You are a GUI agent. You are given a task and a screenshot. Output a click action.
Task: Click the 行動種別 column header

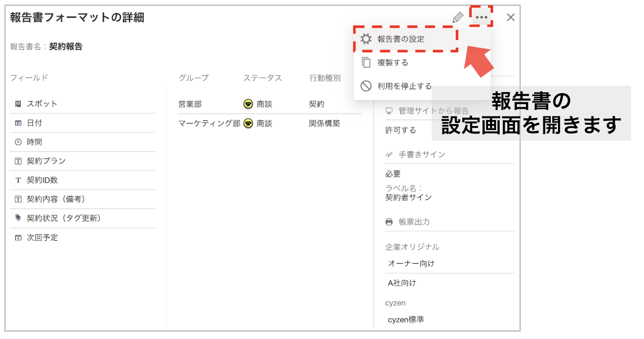325,78
